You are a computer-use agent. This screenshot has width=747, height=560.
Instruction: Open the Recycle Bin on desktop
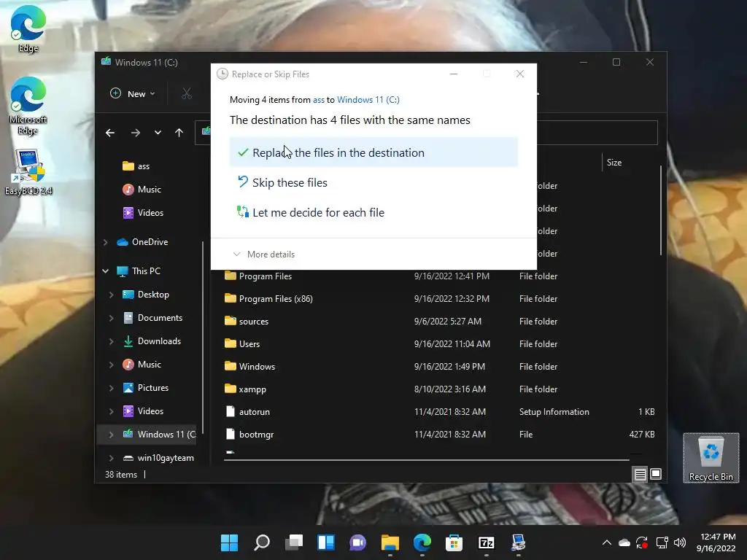[x=711, y=458]
